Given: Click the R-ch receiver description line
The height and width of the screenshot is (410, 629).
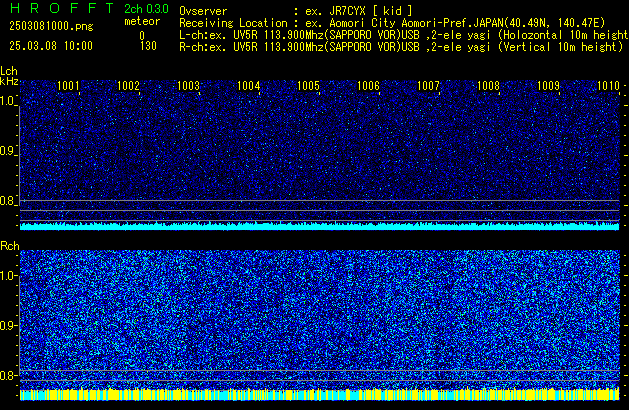Looking at the screenshot, I should point(401,47).
